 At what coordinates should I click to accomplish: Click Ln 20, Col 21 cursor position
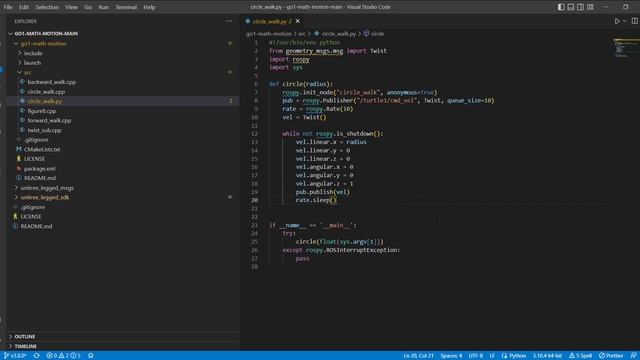pos(418,356)
